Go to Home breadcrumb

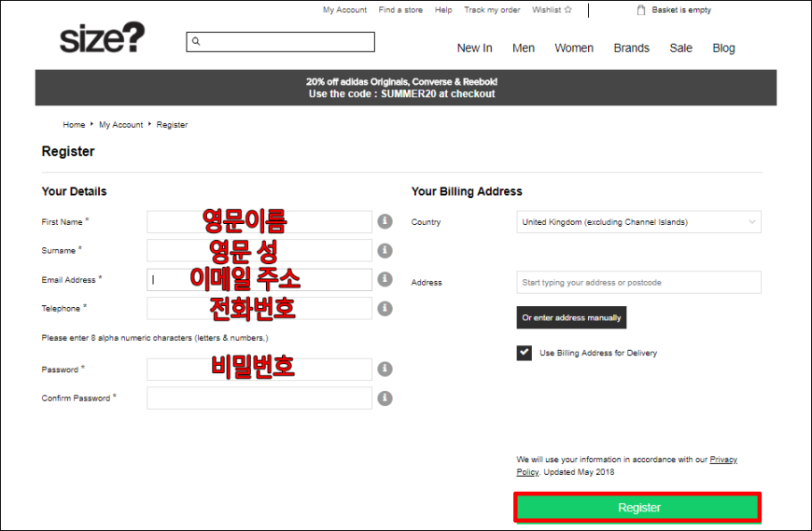click(74, 125)
